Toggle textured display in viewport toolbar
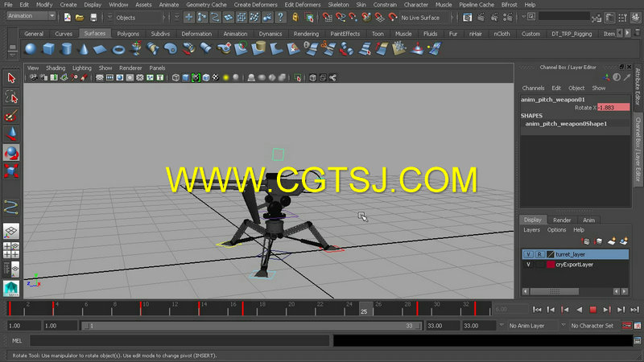 click(x=216, y=77)
